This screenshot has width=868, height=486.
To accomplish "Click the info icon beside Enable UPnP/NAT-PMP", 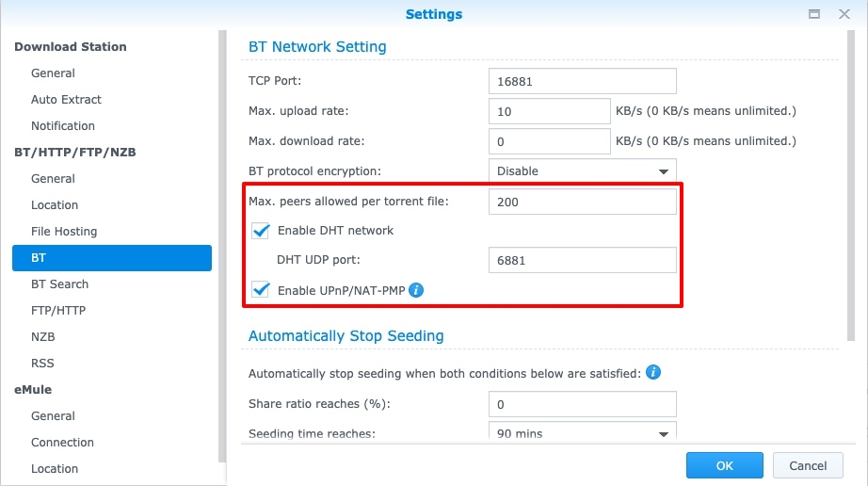I will pos(416,290).
